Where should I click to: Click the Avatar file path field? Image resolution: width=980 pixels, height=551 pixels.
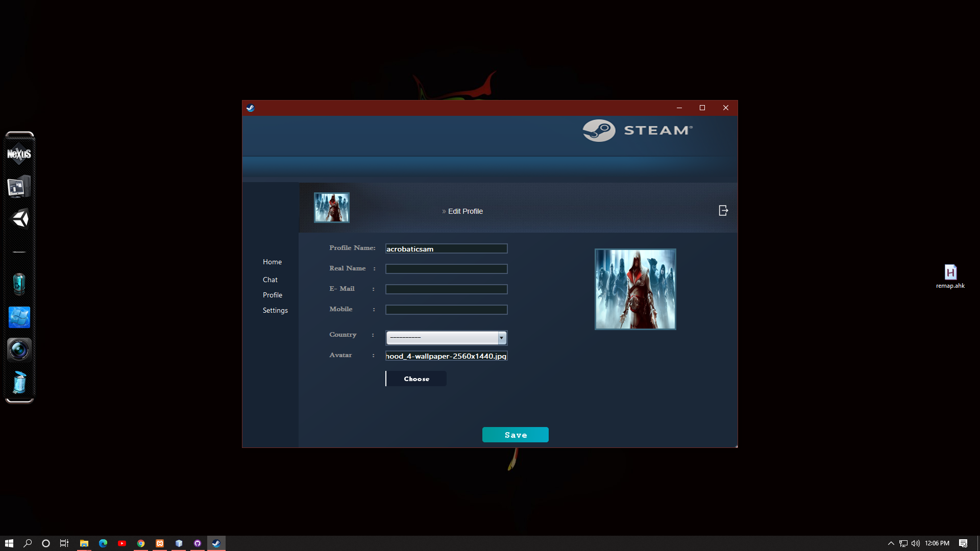click(x=447, y=356)
